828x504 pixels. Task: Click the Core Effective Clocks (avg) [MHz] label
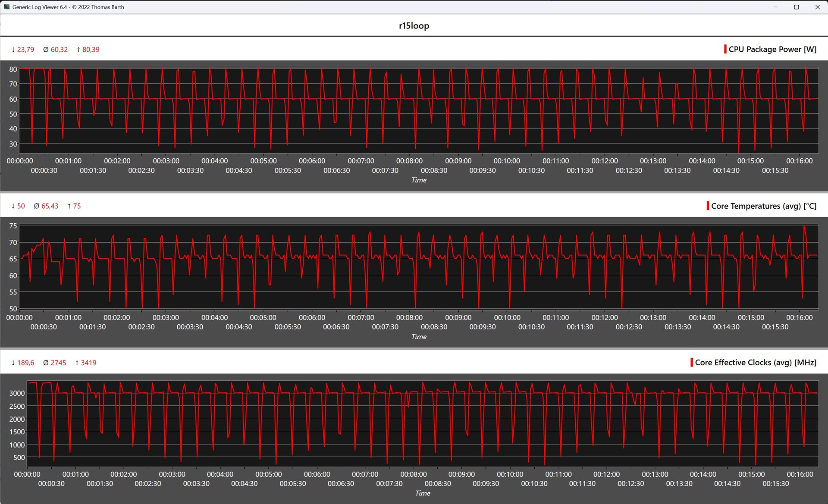[756, 362]
